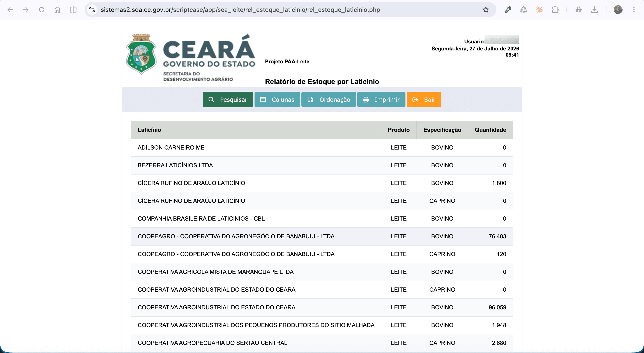Open the eyedropper color picker extension
The image size is (644, 353).
[x=508, y=10]
